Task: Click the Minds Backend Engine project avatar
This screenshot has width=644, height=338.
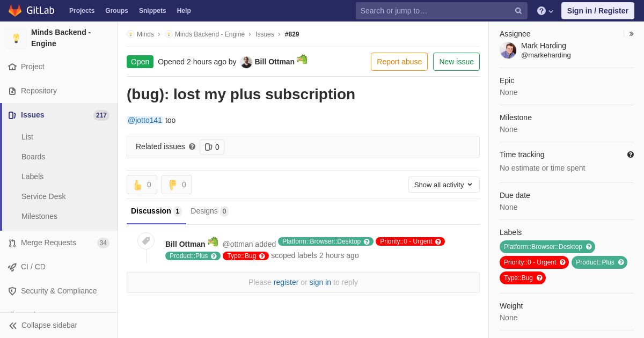Action: point(16,38)
